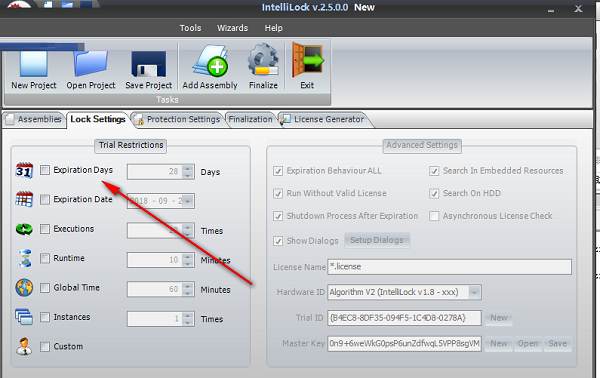
Task: Click the Runtime Minutes number stepper
Action: pos(188,260)
